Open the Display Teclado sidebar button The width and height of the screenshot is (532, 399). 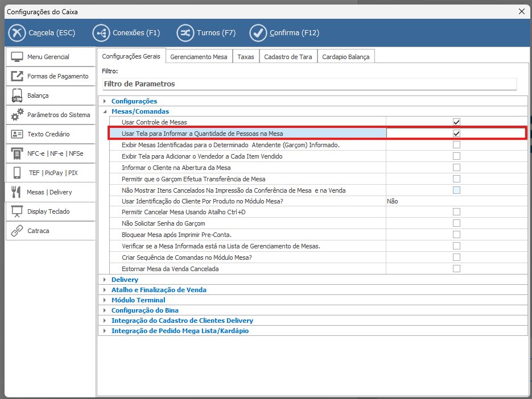pyautogui.click(x=50, y=211)
